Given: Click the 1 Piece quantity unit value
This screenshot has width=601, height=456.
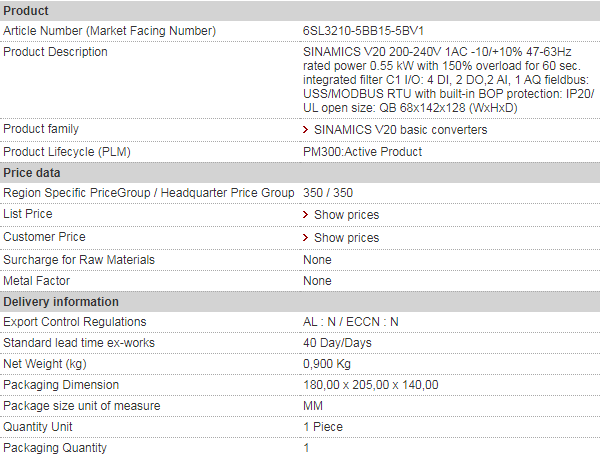Looking at the screenshot, I should pos(323,427).
